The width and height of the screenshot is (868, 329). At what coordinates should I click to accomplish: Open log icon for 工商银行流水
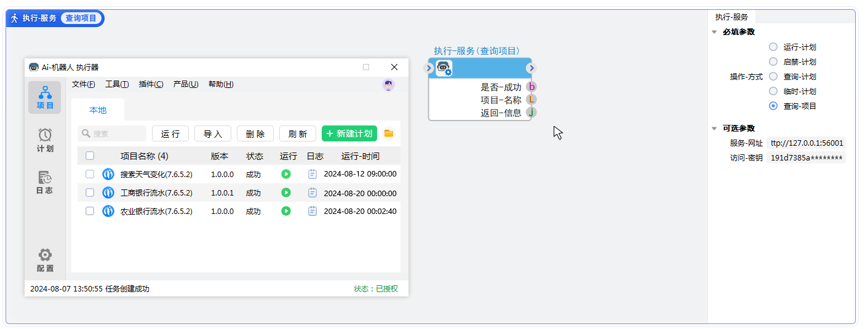tap(313, 192)
